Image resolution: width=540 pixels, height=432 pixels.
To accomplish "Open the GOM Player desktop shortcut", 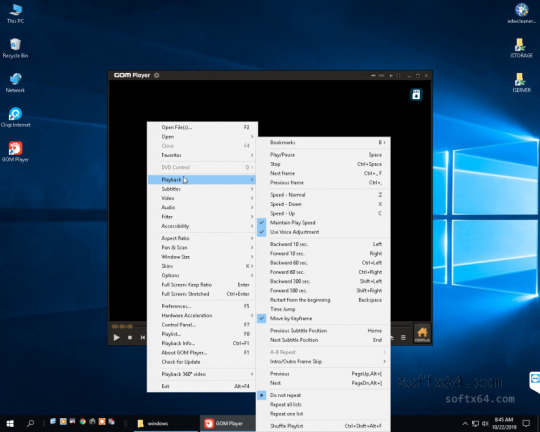I will click(15, 152).
